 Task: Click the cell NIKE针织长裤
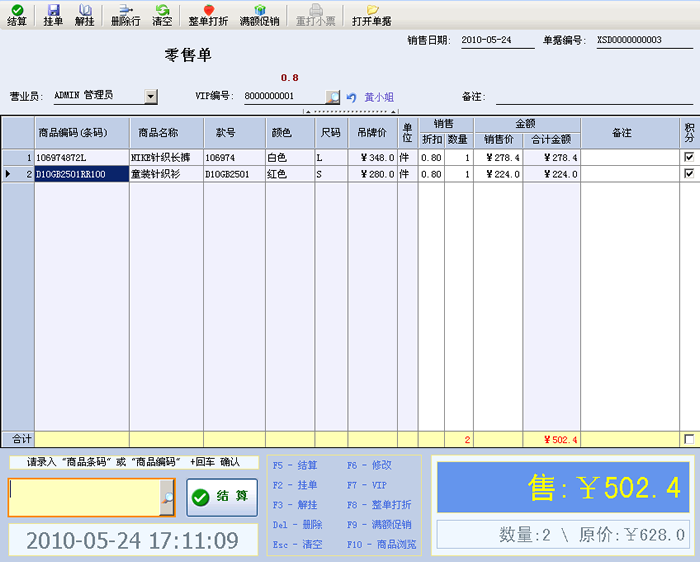tap(167, 158)
